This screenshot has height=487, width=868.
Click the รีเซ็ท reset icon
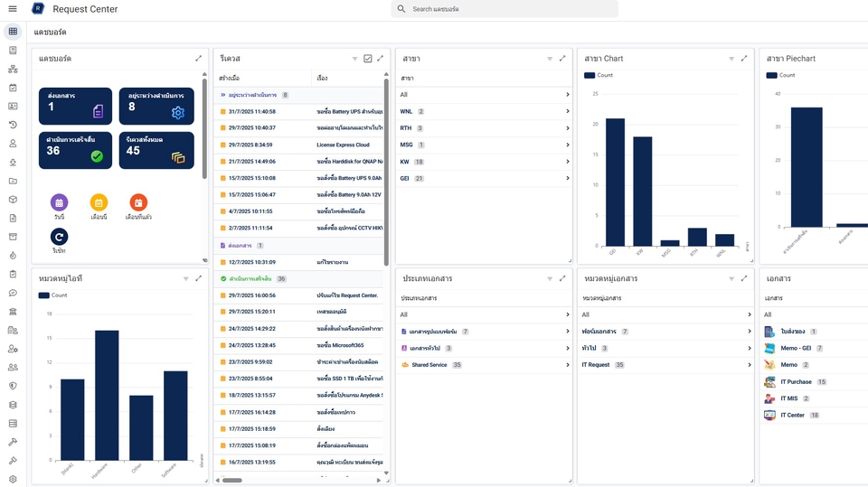pyautogui.click(x=59, y=237)
